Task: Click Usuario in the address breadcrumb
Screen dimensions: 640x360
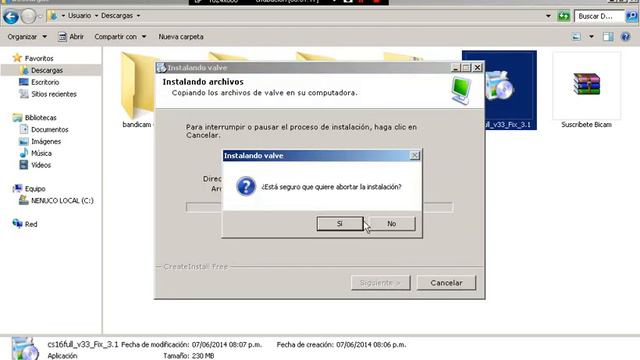Action: 79,16
